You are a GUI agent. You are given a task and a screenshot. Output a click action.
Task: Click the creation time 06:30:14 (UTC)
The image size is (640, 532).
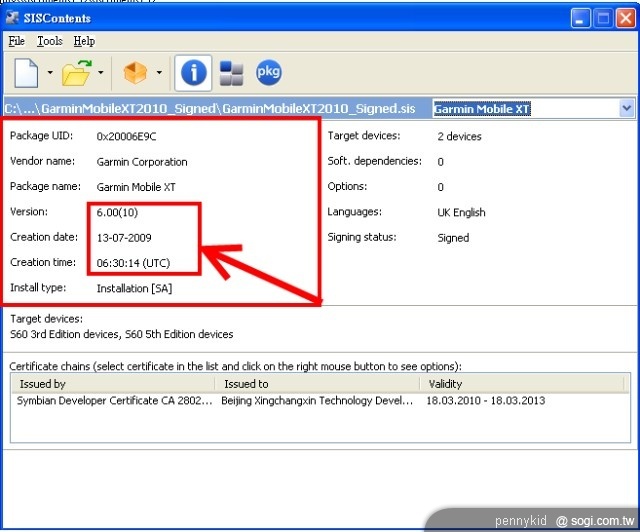click(x=133, y=263)
